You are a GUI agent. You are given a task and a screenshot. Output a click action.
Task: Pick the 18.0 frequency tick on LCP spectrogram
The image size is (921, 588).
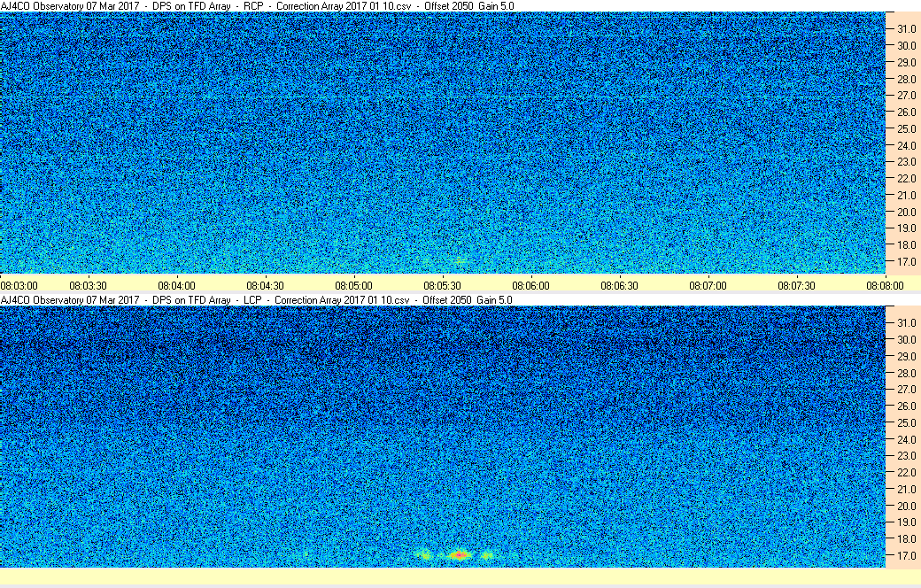point(906,538)
